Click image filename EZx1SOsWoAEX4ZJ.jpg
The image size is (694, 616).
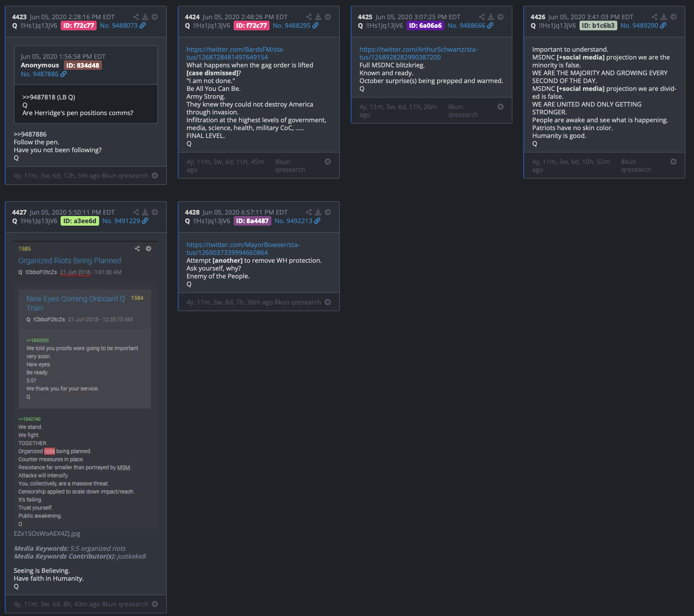tap(47, 533)
